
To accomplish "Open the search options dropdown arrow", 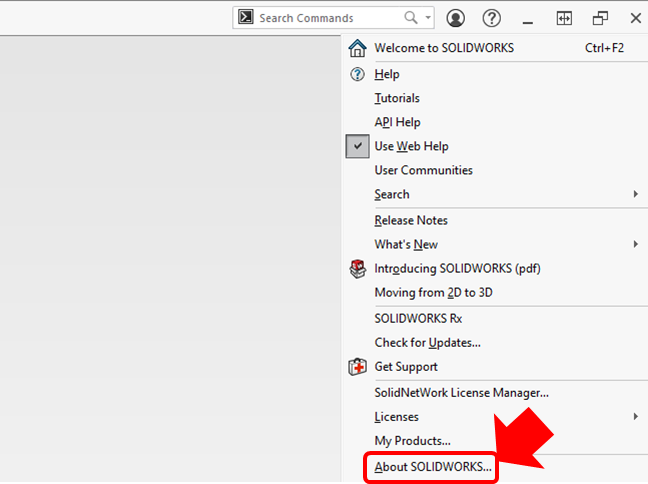I will pyautogui.click(x=428, y=18).
